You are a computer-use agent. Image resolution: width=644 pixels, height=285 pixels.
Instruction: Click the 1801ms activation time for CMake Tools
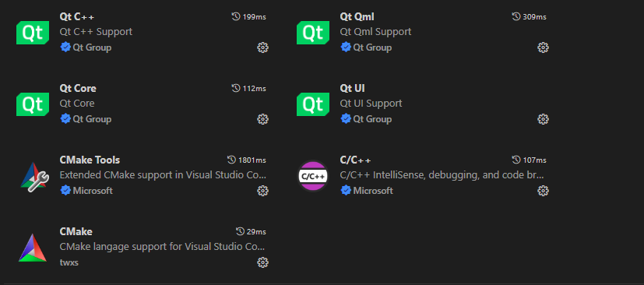coord(246,160)
